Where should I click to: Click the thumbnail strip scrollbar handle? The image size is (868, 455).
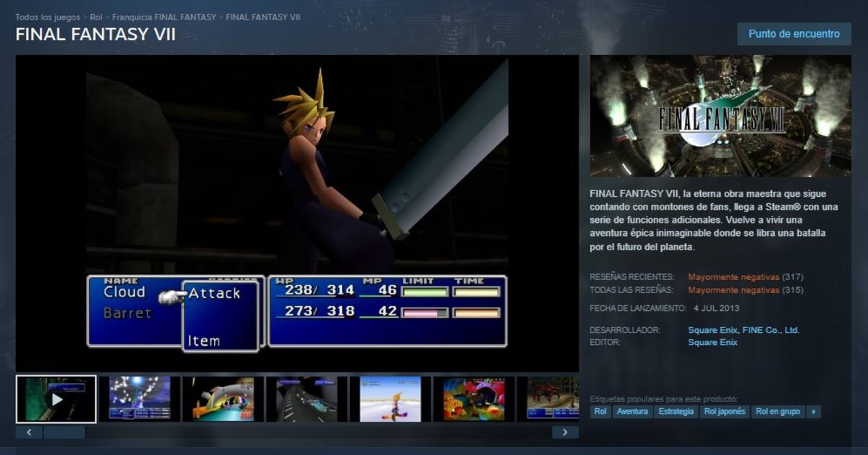tap(64, 433)
